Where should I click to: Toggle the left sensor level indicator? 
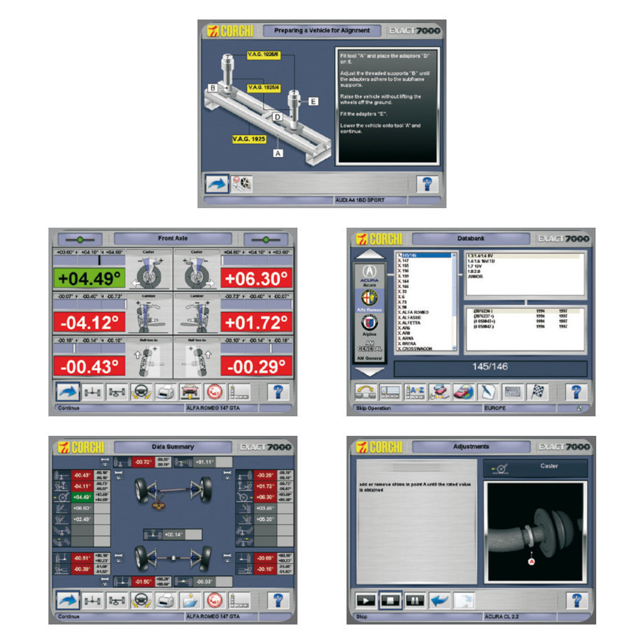pos(79,240)
